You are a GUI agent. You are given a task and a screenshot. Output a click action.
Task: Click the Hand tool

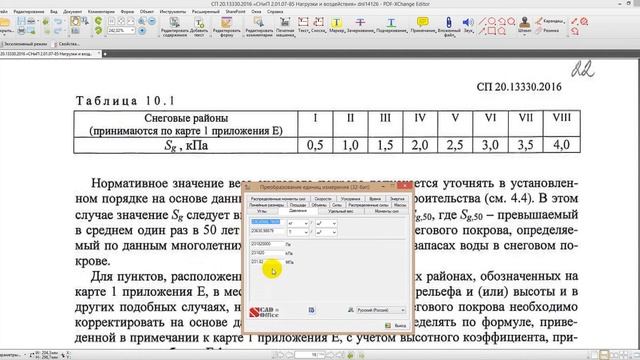tap(75, 21)
